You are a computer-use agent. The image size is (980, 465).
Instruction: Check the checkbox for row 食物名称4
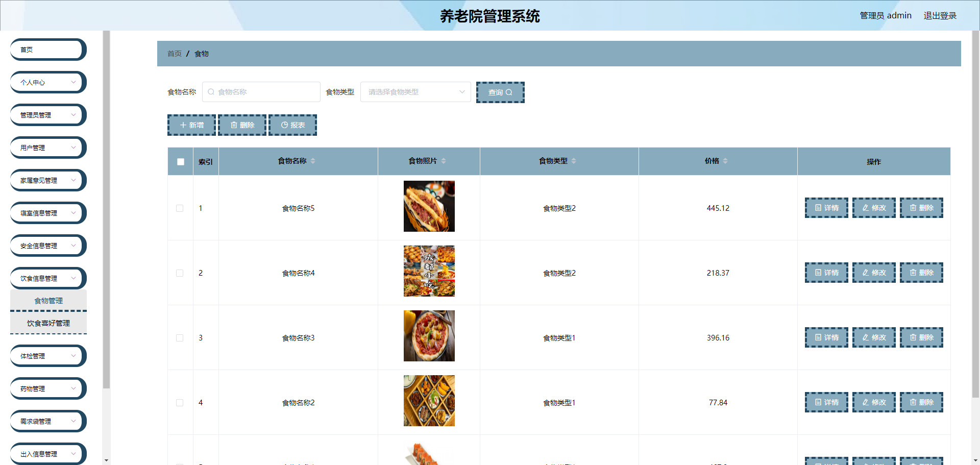click(180, 273)
